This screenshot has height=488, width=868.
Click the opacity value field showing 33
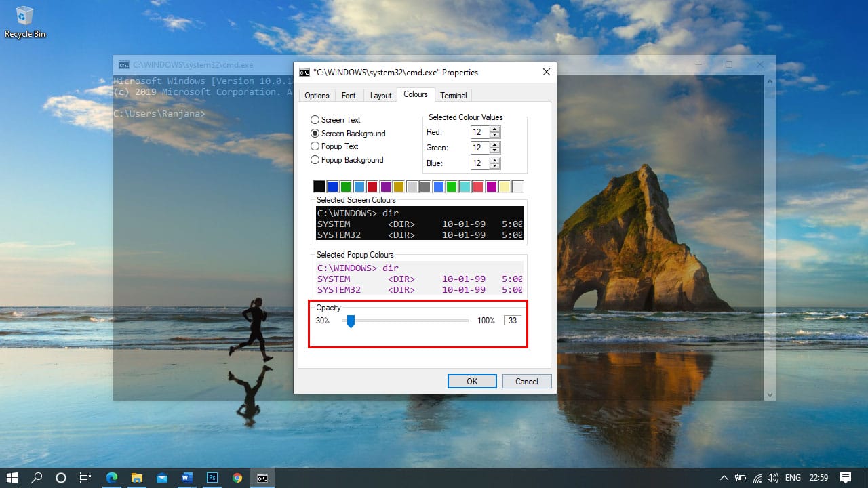(x=512, y=321)
